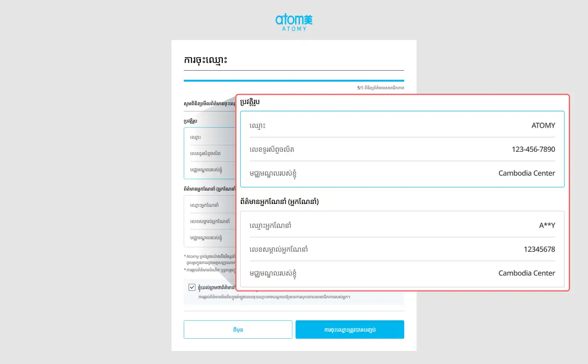Click Cambodia Center in the enlarged sponsor section
This screenshot has width=588, height=364.
click(x=526, y=273)
